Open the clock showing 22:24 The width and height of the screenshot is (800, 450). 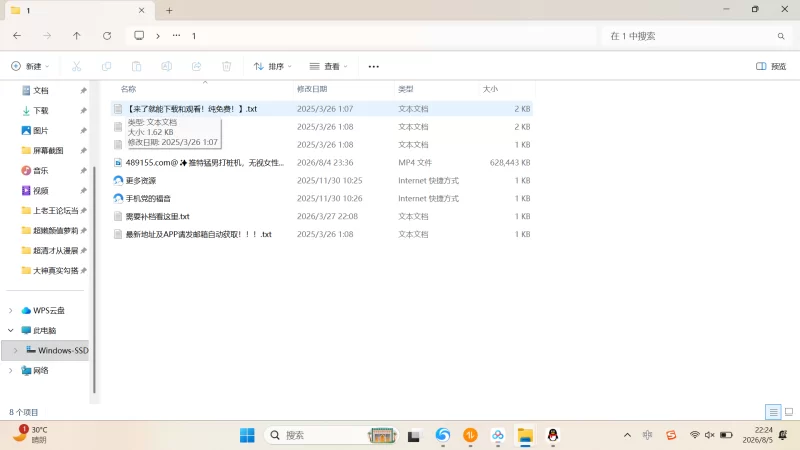click(758, 435)
